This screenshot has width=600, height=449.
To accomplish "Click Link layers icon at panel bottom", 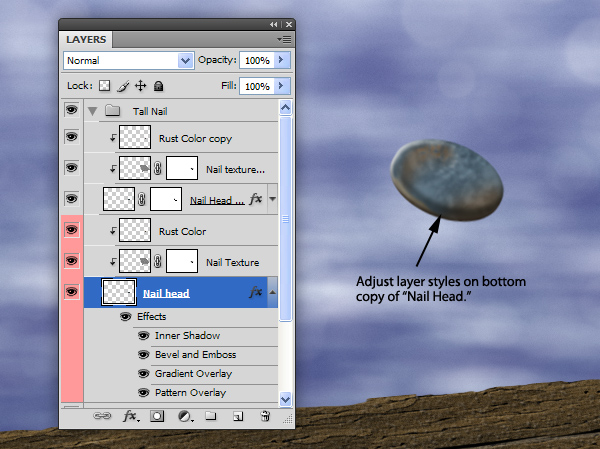I will point(102,416).
